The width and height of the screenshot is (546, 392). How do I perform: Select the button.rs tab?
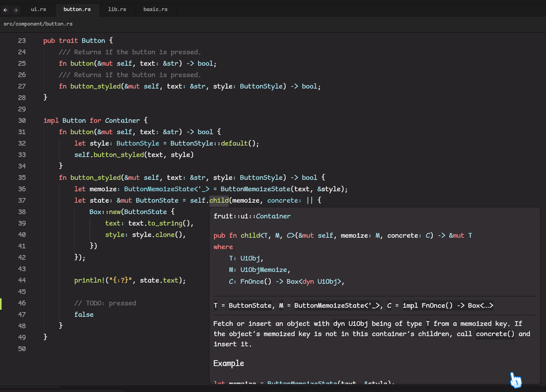pyautogui.click(x=77, y=9)
